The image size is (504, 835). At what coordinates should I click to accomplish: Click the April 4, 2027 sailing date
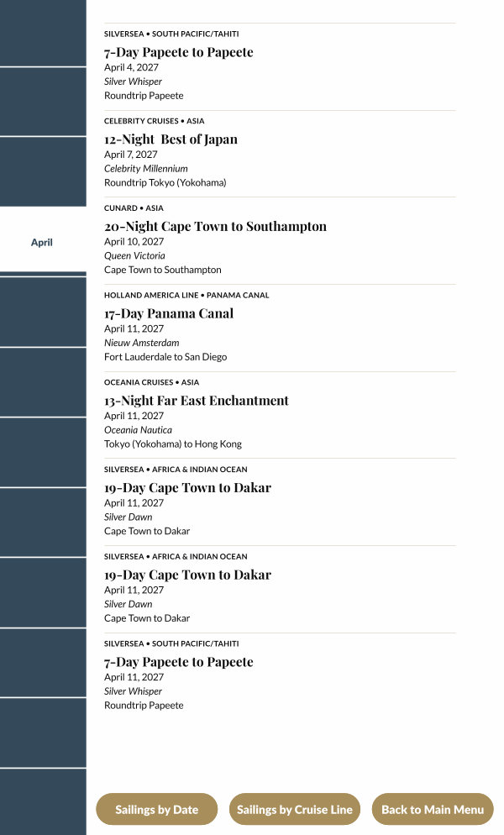click(x=131, y=68)
